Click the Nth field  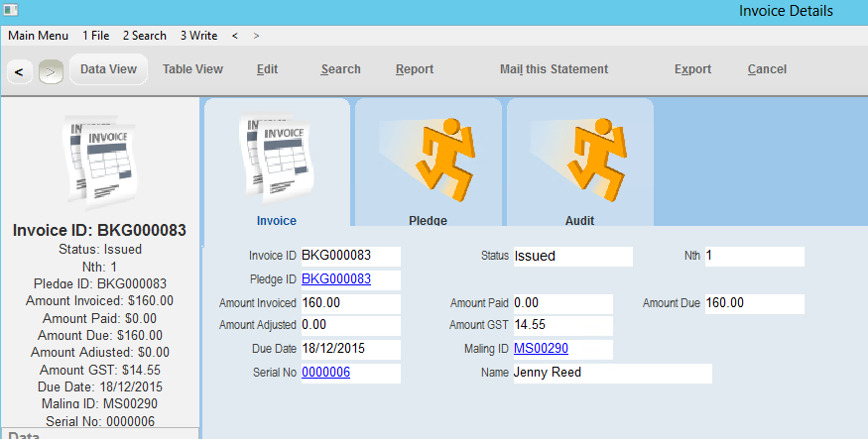[755, 256]
